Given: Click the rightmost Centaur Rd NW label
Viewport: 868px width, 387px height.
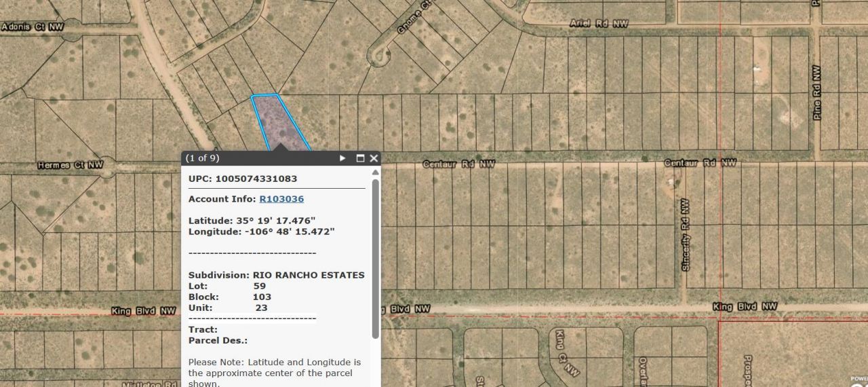Looking at the screenshot, I should pyautogui.click(x=700, y=163).
